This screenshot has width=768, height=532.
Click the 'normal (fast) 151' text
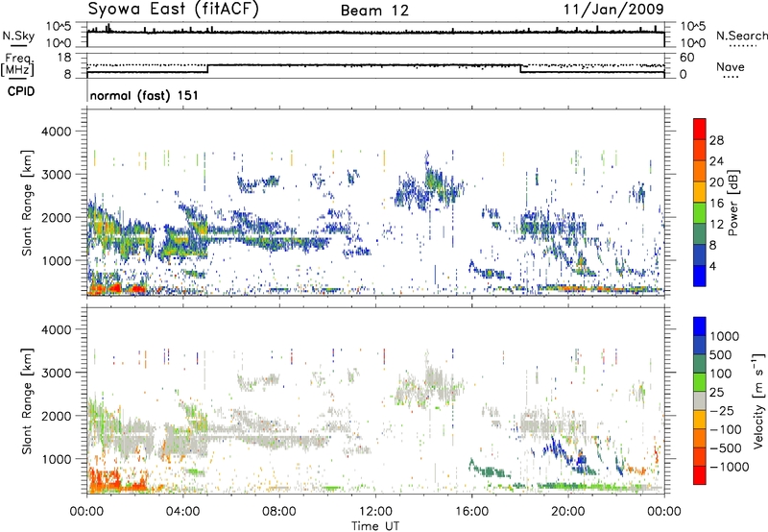coord(144,95)
